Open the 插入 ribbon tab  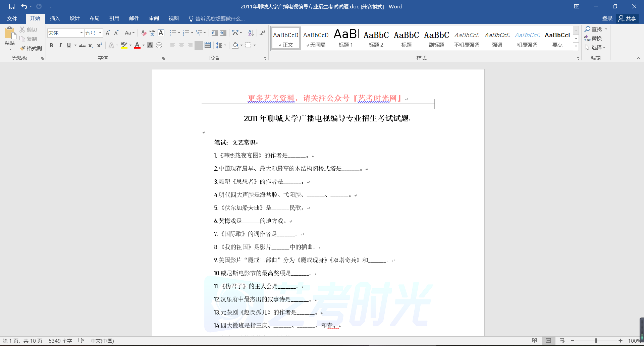(55, 18)
